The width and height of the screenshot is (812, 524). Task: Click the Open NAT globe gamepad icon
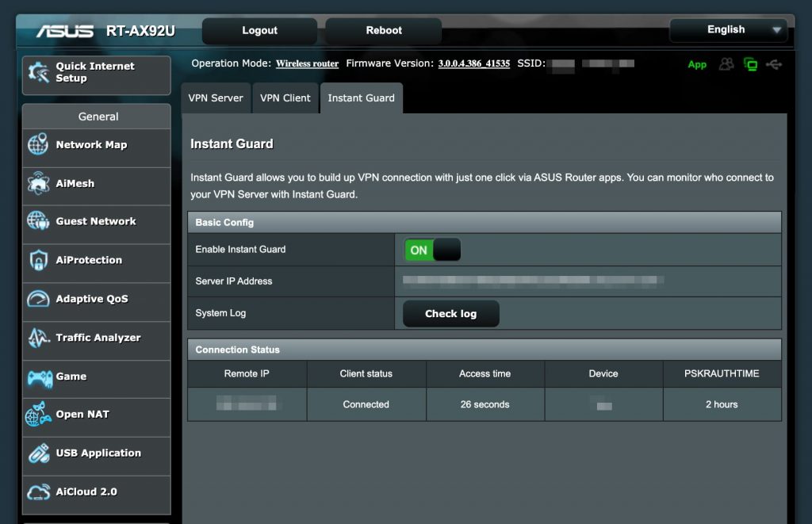point(38,415)
